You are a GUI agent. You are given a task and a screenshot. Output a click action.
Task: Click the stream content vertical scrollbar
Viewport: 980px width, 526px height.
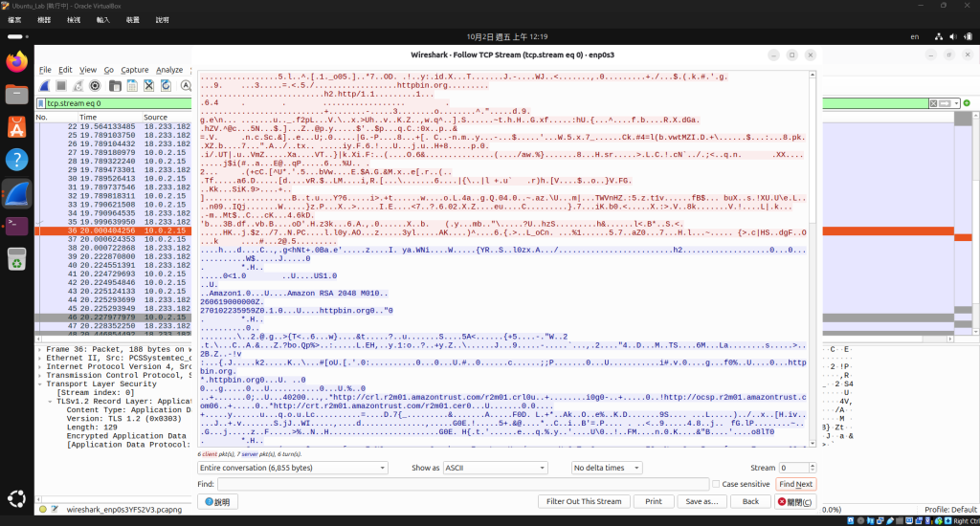click(x=813, y=258)
